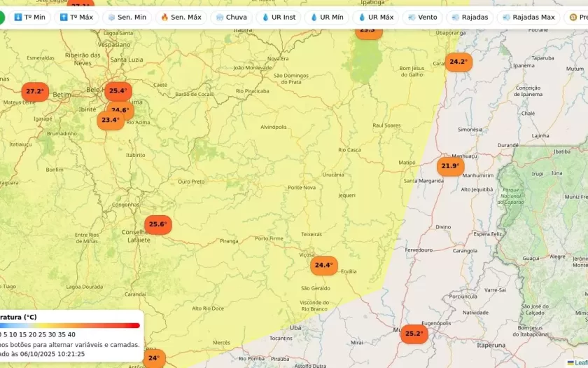This screenshot has height=368, width=588.
Task: Show Sen. Min thermal sensation layer
Action: click(127, 18)
